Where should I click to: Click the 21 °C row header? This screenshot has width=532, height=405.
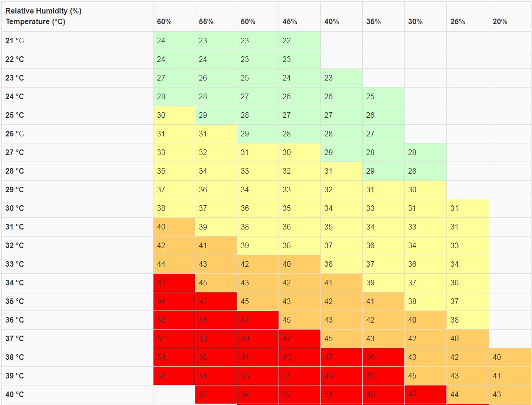15,41
